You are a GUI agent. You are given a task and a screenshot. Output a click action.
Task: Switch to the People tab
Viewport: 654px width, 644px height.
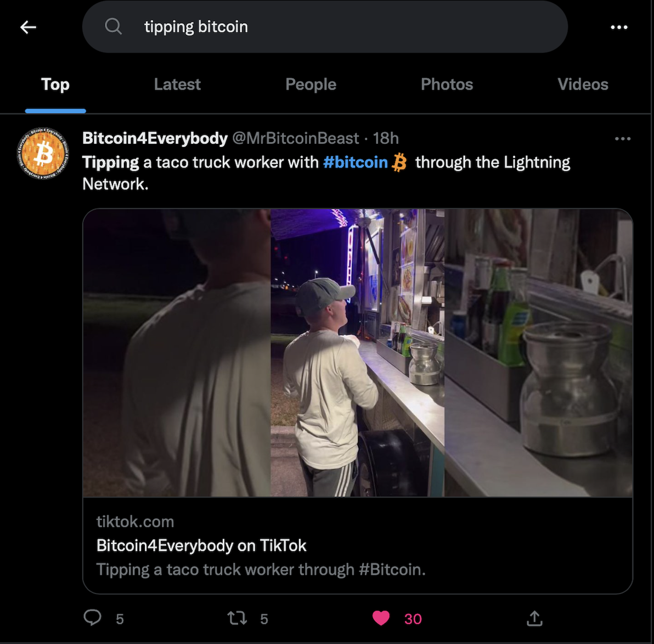pos(311,84)
